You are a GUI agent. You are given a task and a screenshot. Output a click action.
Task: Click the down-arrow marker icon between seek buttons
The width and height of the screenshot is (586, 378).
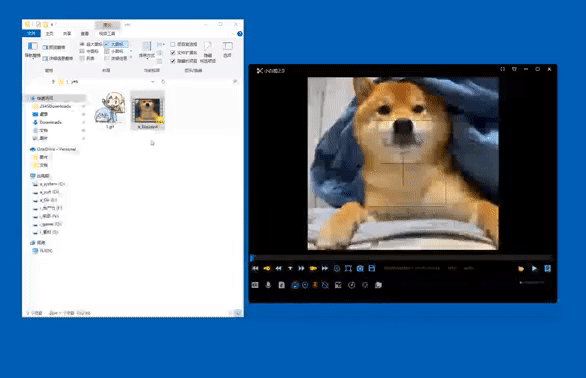tap(290, 268)
